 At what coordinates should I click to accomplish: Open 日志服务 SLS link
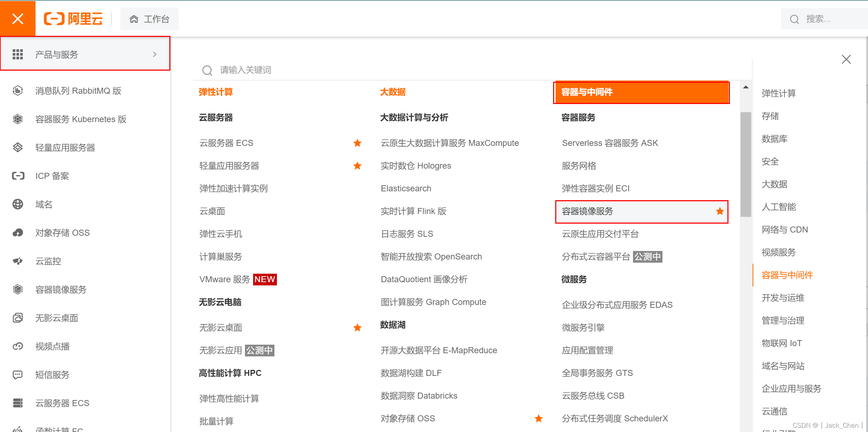(407, 234)
